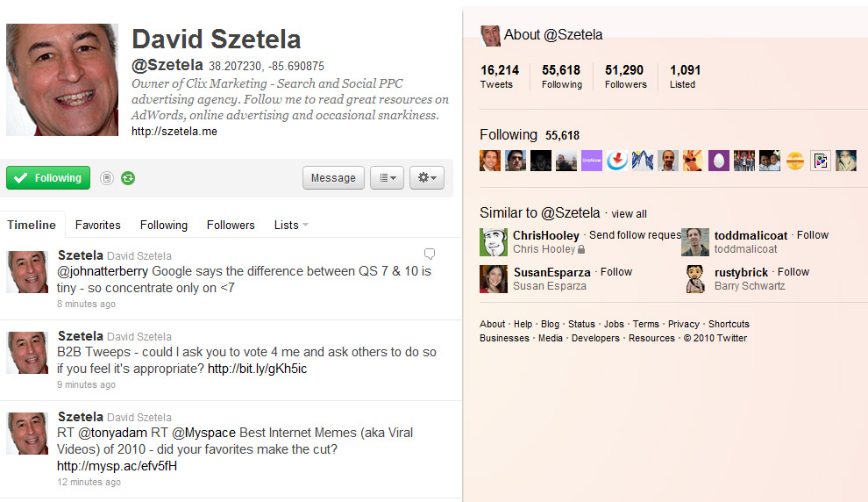Open the szetela.me website link
Screen dimensions: 868x502
coord(174,132)
